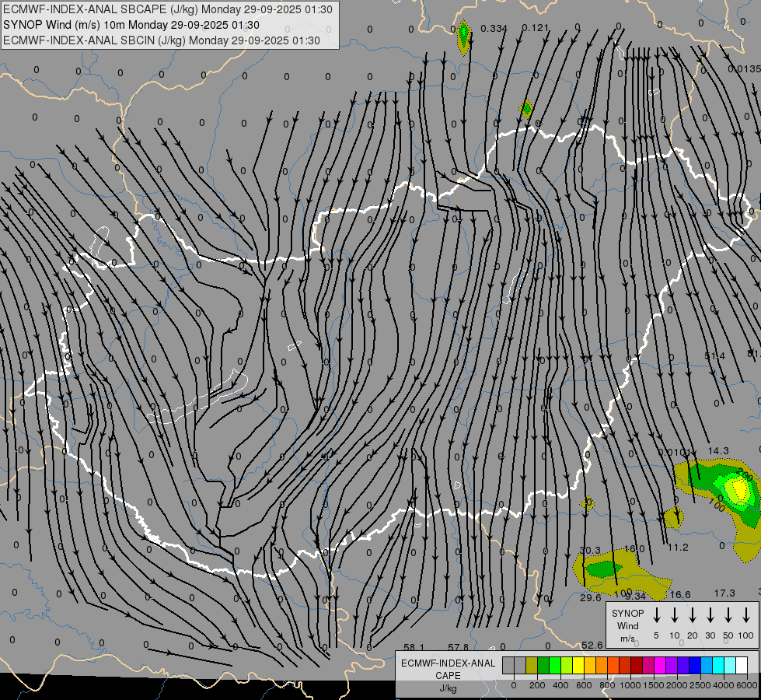Pick the dark red swatch above 1000
This screenshot has width=761, height=700.
pyautogui.click(x=637, y=665)
